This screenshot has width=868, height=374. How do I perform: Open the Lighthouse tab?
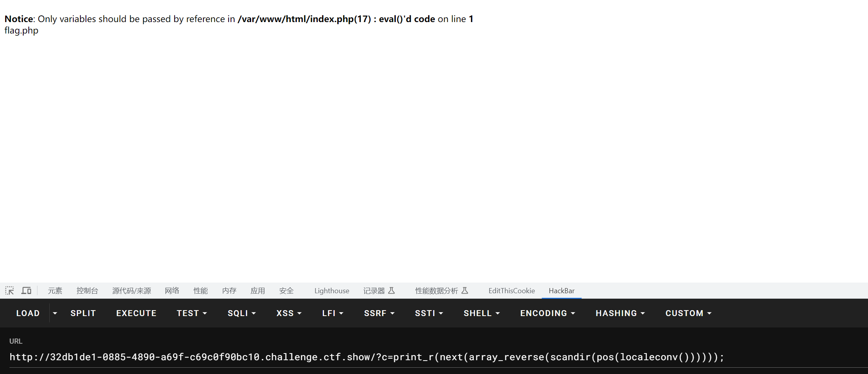tap(332, 291)
